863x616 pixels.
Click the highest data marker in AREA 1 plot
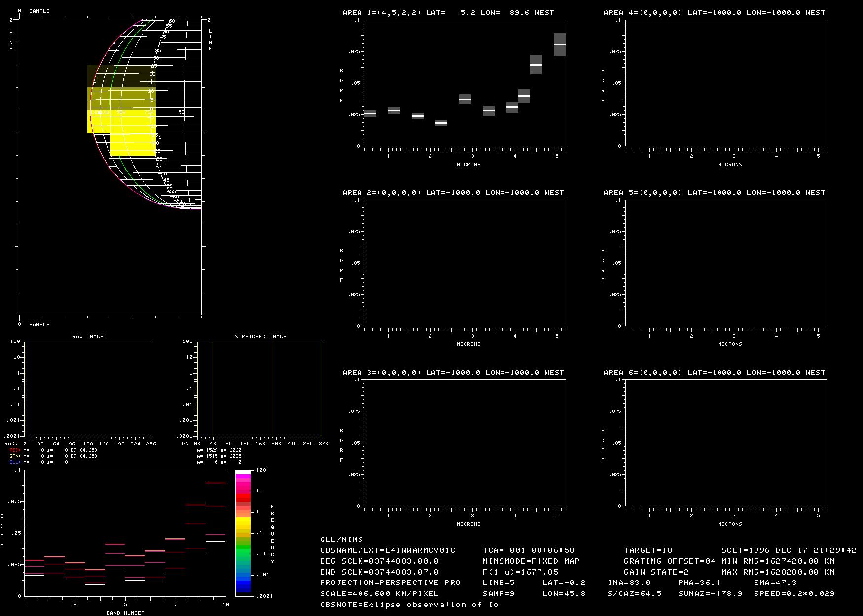(x=559, y=44)
